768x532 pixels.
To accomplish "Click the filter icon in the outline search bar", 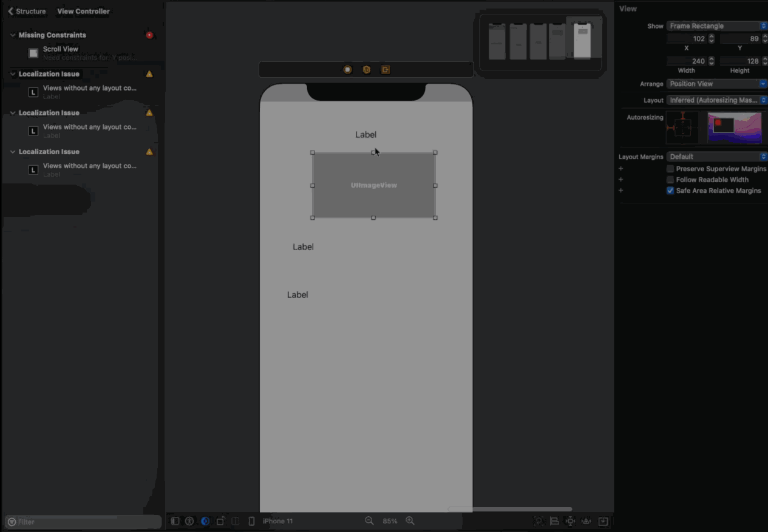I will click(x=12, y=522).
